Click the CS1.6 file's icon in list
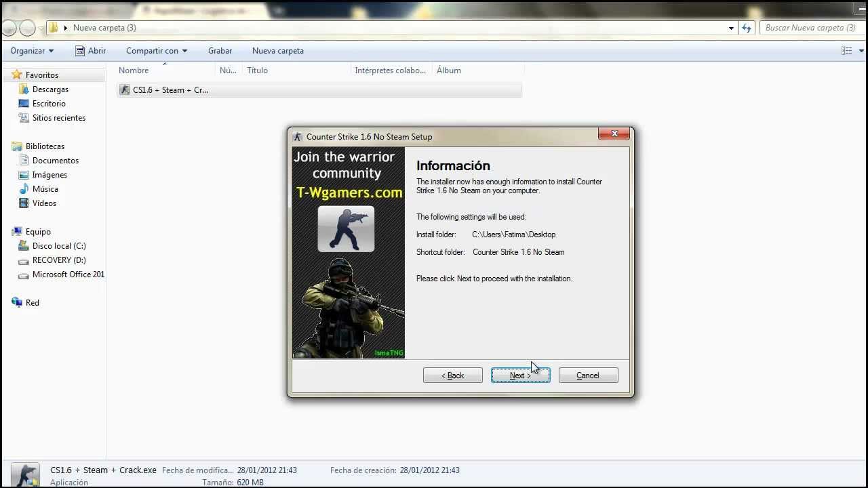The width and height of the screenshot is (868, 488). [x=125, y=90]
